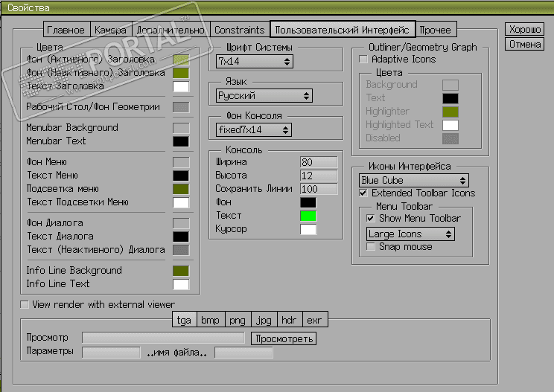This screenshot has height=392, width=554.
Task: Toggle Extended Toolbar Icons checkbox
Action: point(363,193)
